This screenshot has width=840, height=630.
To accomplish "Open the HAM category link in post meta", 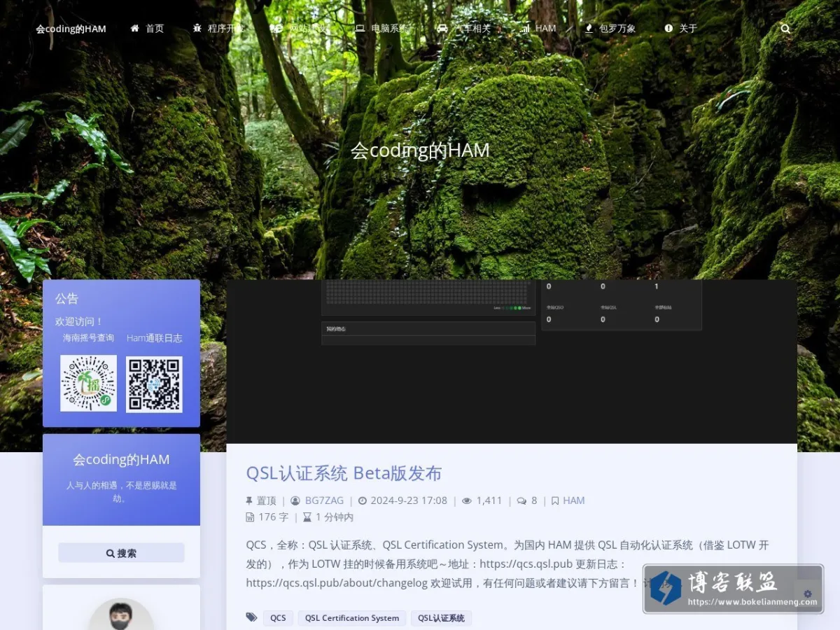I will (x=574, y=500).
